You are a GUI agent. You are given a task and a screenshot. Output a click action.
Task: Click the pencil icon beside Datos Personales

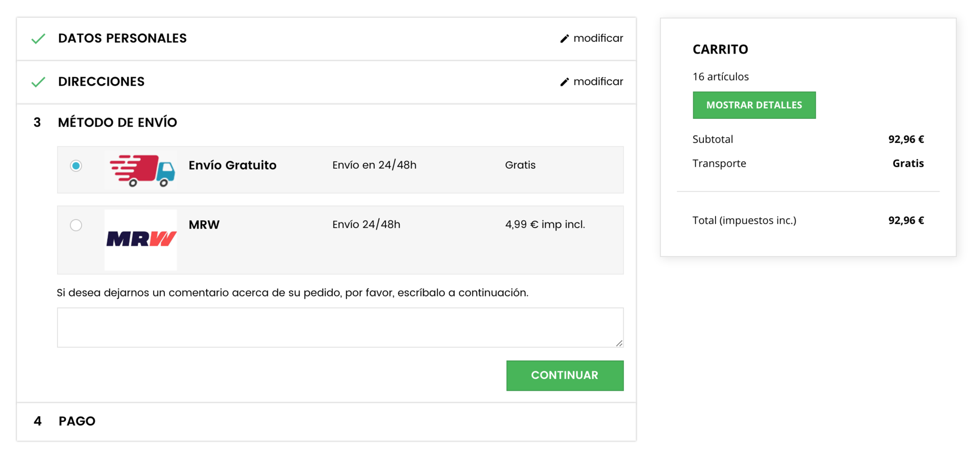(564, 39)
